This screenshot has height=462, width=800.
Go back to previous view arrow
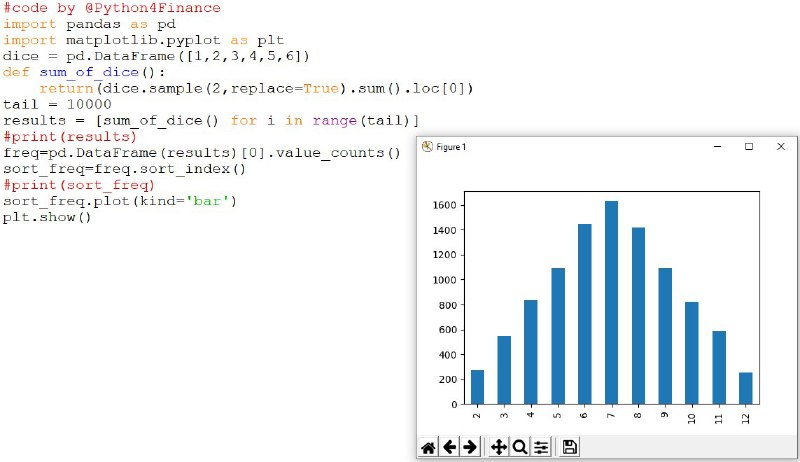pos(449,447)
